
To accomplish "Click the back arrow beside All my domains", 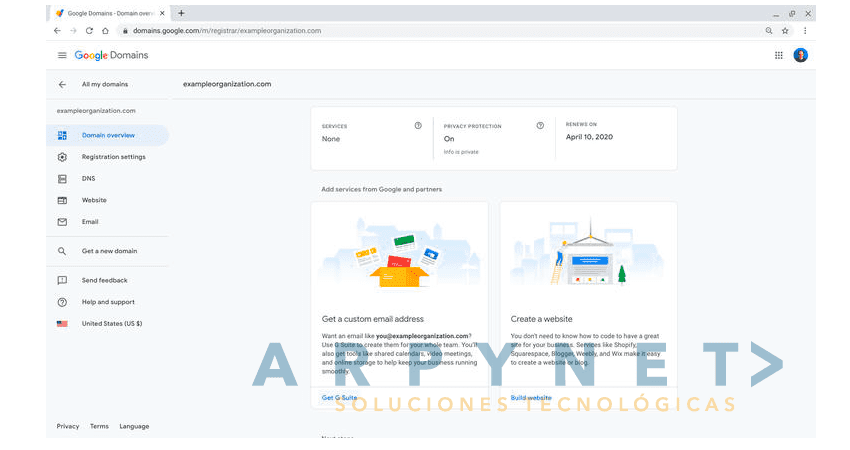I will click(x=62, y=85).
